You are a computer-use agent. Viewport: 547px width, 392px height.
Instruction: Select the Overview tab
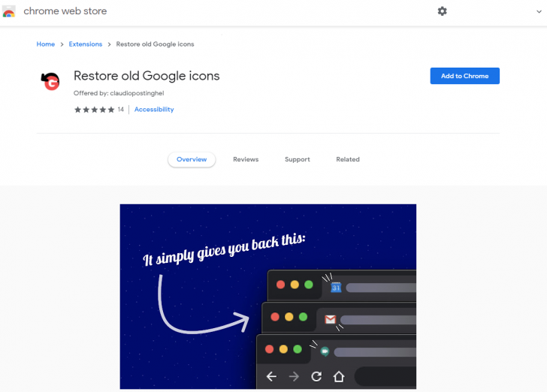coord(192,159)
